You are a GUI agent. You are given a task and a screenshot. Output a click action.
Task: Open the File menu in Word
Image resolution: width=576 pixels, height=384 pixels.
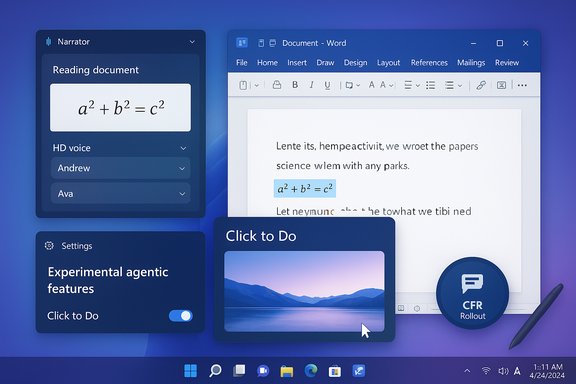point(242,63)
